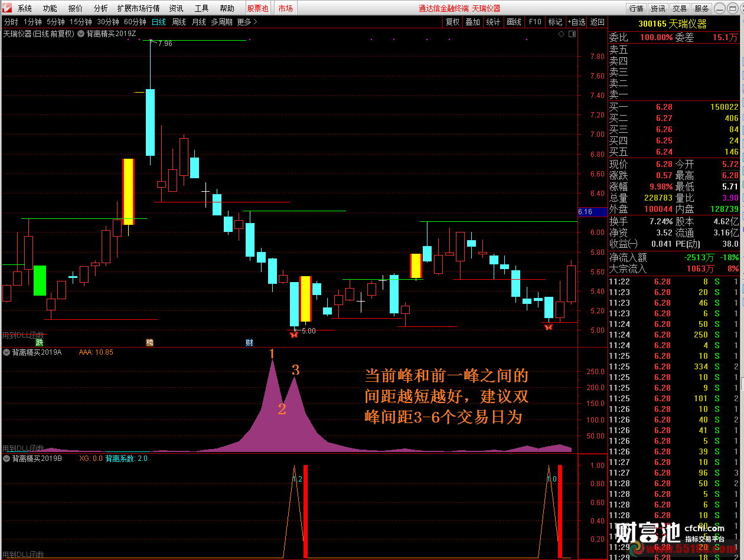
Task: Click the 画线 toolbar button
Action: 514,22
